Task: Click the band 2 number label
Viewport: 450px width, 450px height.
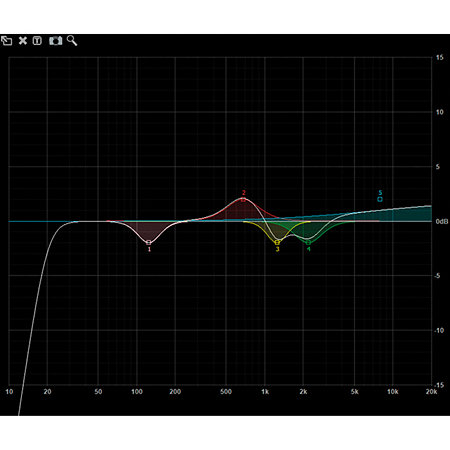Action: [244, 193]
